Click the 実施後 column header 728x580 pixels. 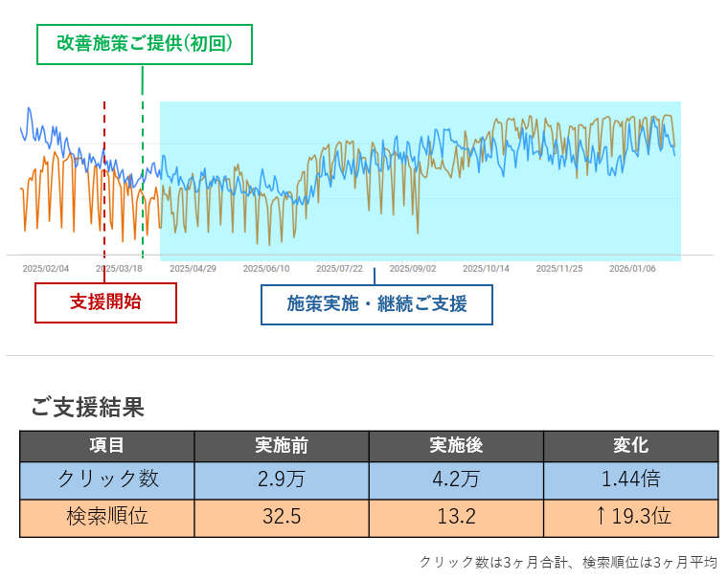tap(456, 446)
